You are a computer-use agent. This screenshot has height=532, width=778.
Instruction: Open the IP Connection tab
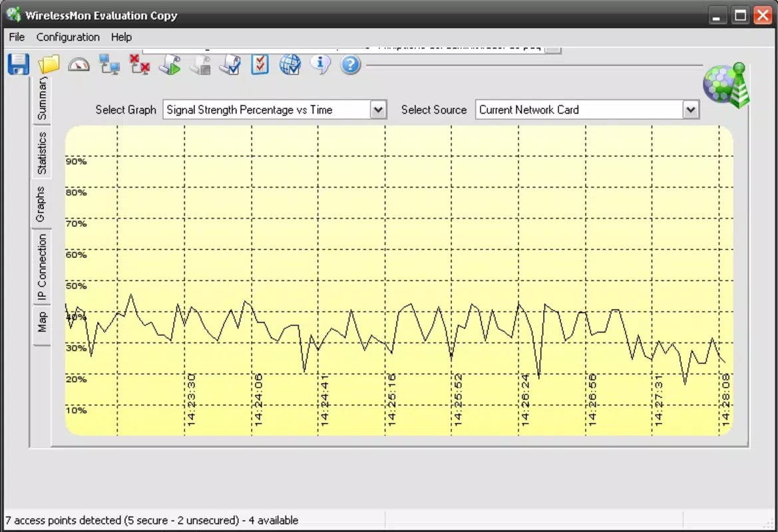[x=42, y=267]
